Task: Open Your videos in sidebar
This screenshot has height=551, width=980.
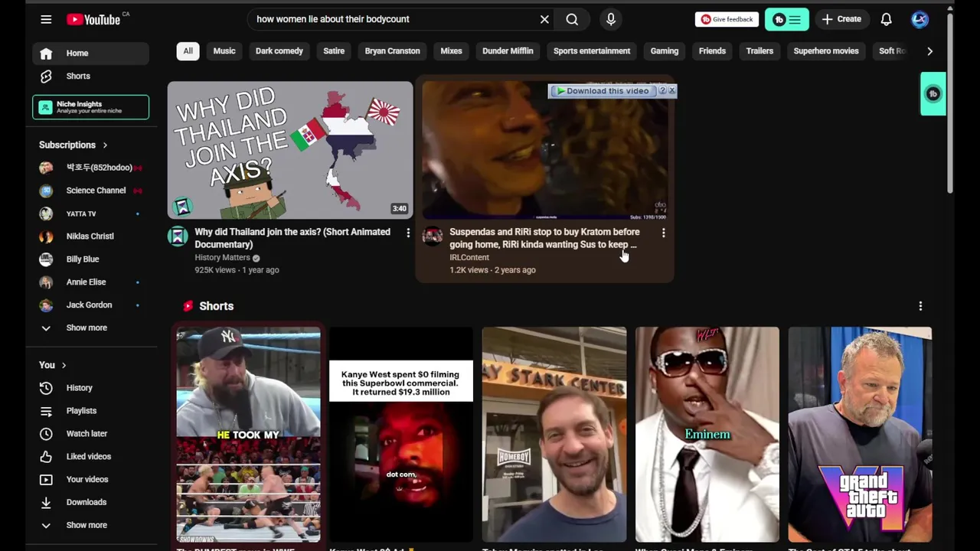Action: tap(90, 480)
